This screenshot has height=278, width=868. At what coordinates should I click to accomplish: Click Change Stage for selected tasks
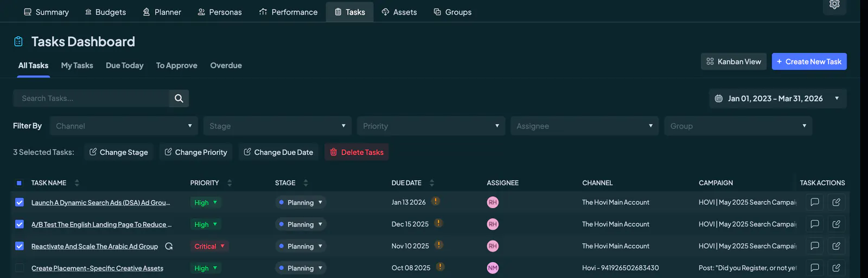[x=119, y=152]
